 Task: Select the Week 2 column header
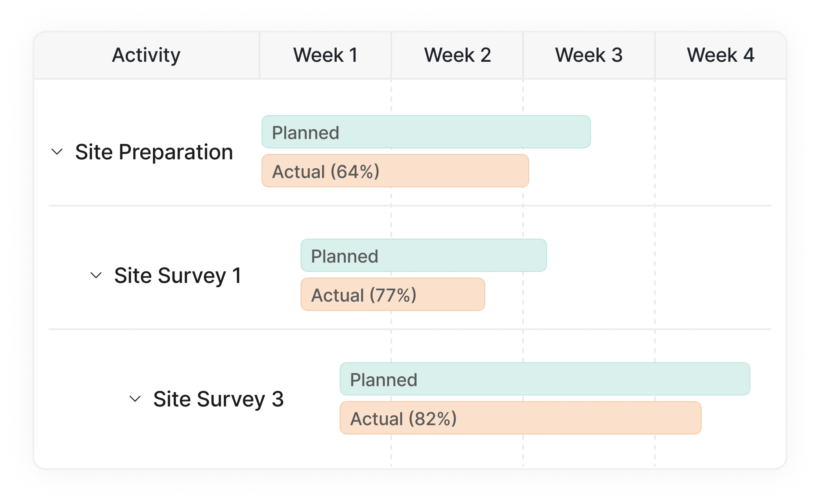point(458,55)
